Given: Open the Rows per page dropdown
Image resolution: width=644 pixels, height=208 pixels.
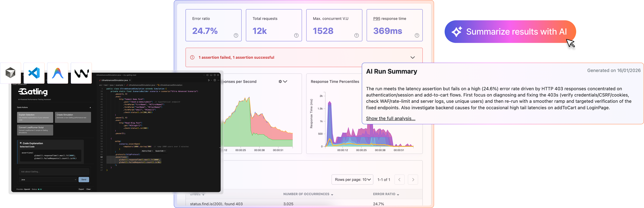Looking at the screenshot, I should point(353,180).
